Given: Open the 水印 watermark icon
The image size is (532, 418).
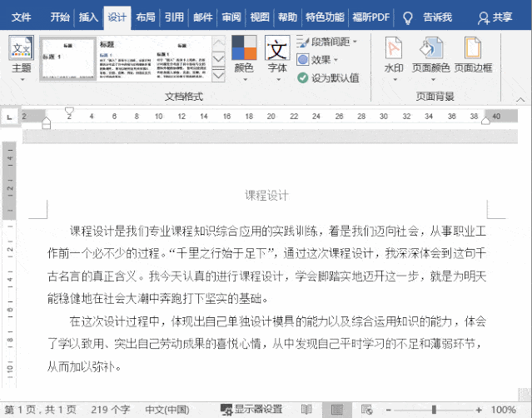Looking at the screenshot, I should pos(394,47).
